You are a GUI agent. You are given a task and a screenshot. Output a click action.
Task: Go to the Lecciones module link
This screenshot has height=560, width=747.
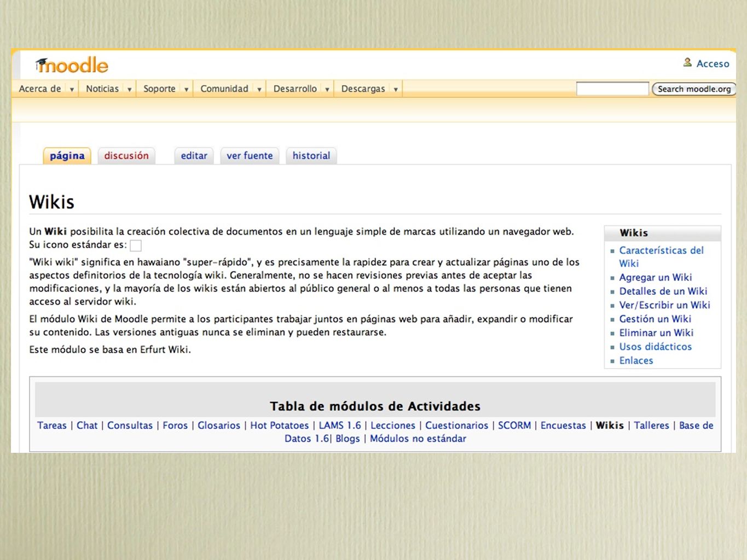[x=393, y=425]
